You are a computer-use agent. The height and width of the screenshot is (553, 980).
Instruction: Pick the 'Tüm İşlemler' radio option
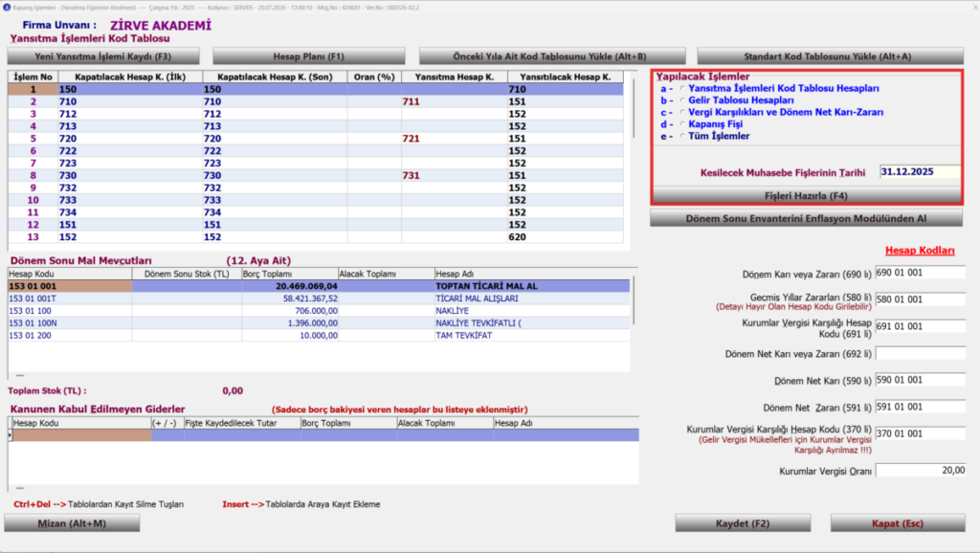point(682,136)
